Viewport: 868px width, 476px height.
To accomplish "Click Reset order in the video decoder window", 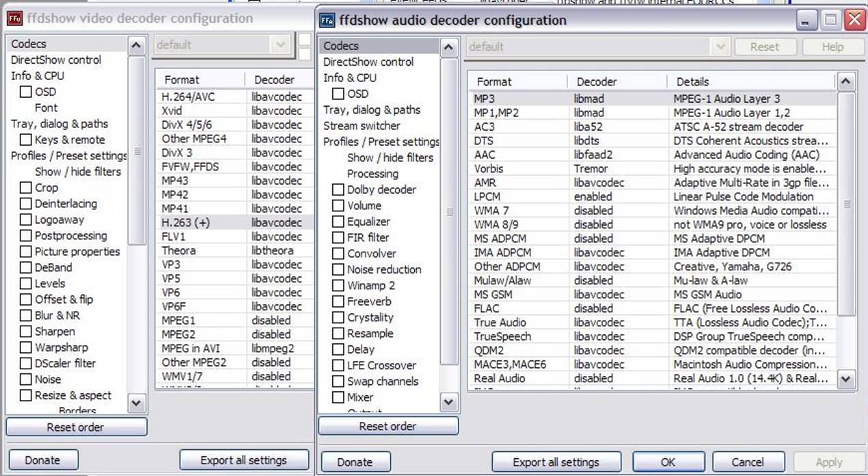I will [76, 427].
